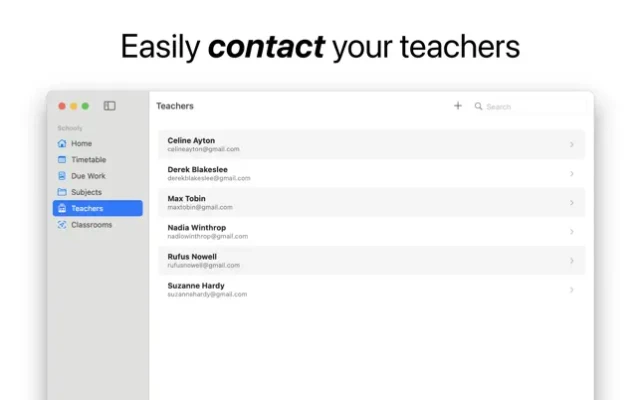
Task: Expand Celine Ayton's row chevron
Action: point(572,145)
